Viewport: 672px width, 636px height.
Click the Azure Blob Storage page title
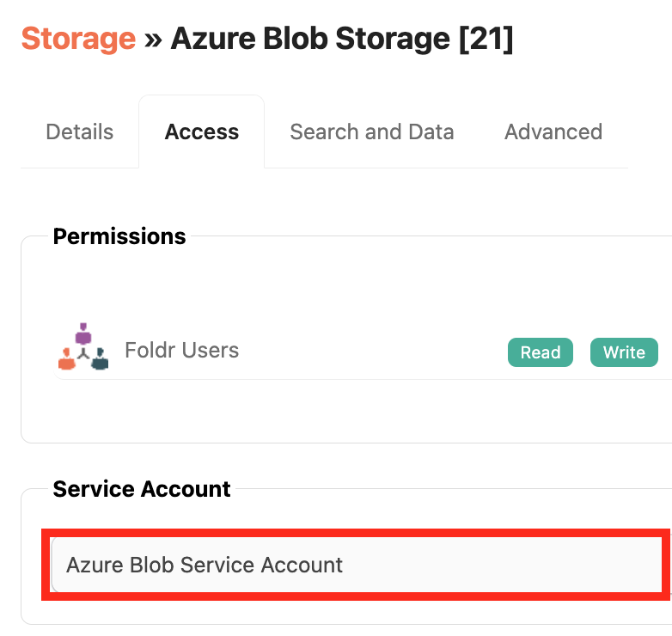pyautogui.click(x=309, y=39)
